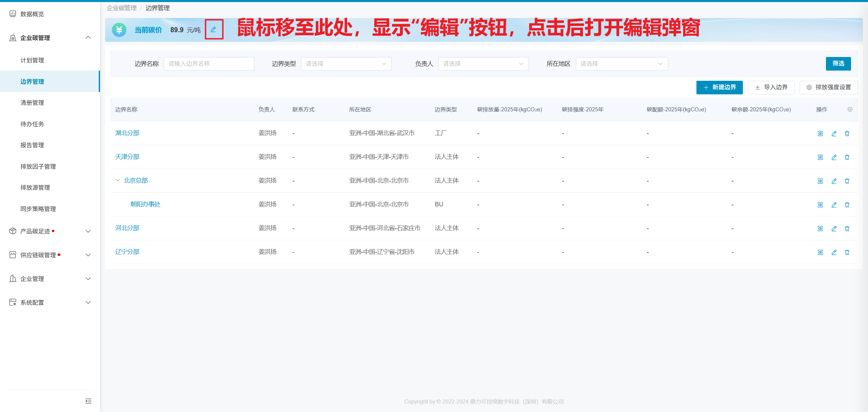868x412 pixels.
Task: Click the yen carbon price icon
Action: [119, 30]
